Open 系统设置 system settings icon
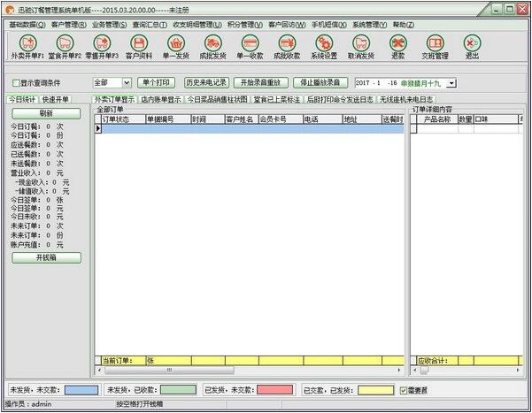532x413 pixels. tap(324, 42)
